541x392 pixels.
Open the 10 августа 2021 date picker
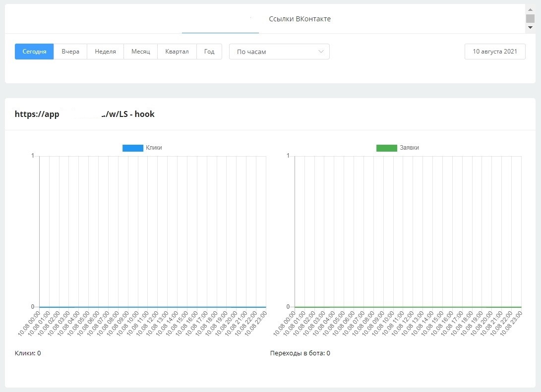pyautogui.click(x=494, y=52)
